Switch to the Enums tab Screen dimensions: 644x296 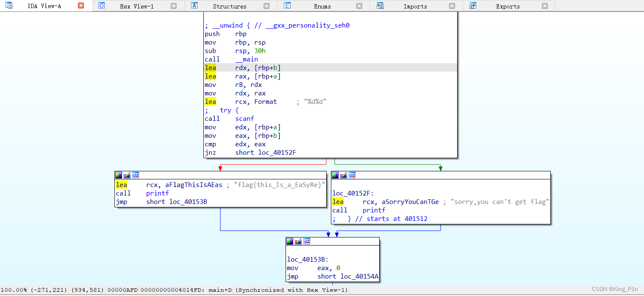[x=322, y=6]
